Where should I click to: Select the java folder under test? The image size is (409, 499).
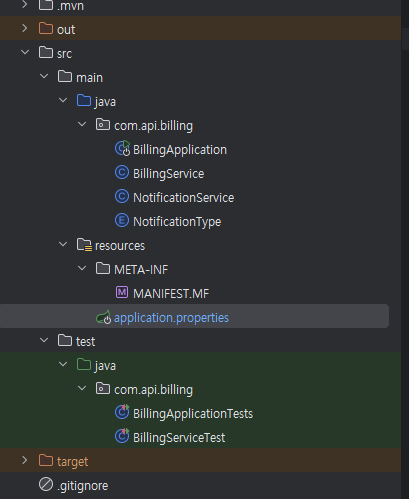pyautogui.click(x=105, y=366)
